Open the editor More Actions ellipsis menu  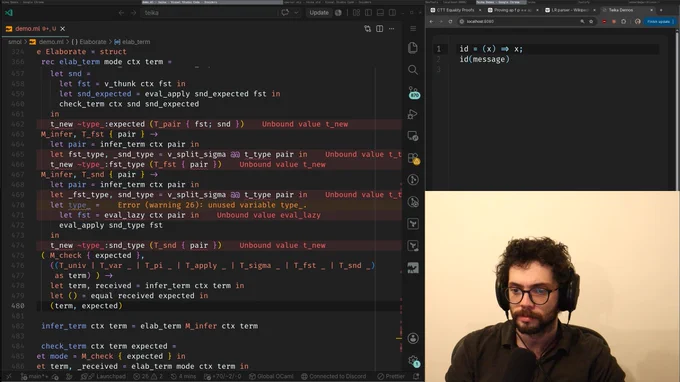[392, 29]
